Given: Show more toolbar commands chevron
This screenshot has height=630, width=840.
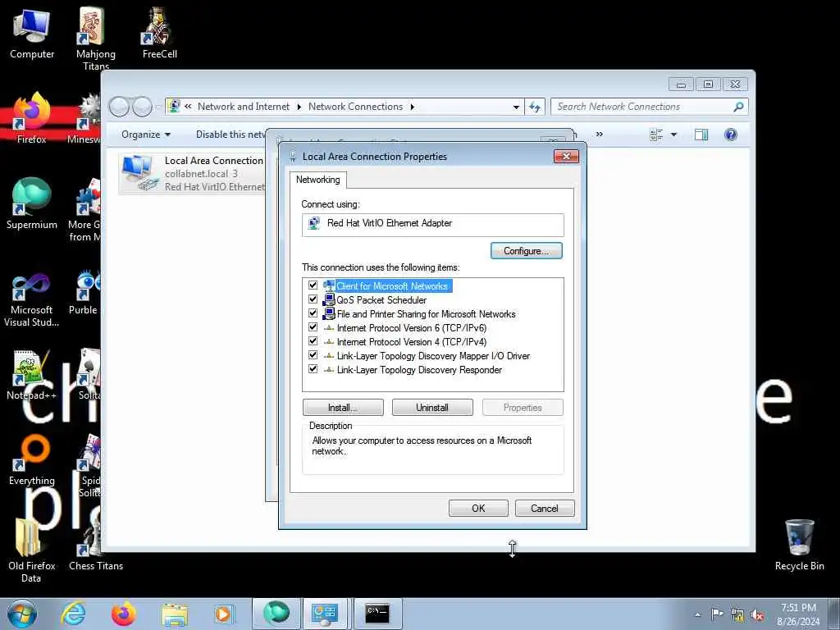Looking at the screenshot, I should [x=600, y=134].
